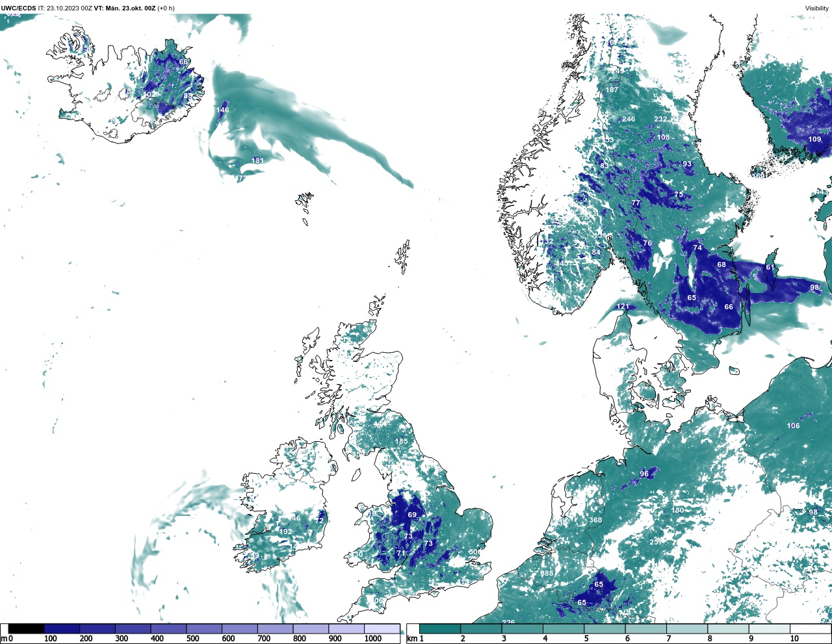Image resolution: width=832 pixels, height=644 pixels.
Task: Select the pale lavender 1000 m legend swatch
Action: [x=382, y=629]
